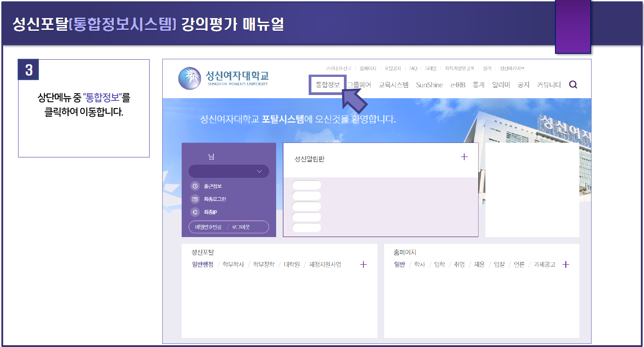Image resolution: width=644 pixels, height=347 pixels.
Task: Click the clock icon beside 출근정보
Action: 195,186
